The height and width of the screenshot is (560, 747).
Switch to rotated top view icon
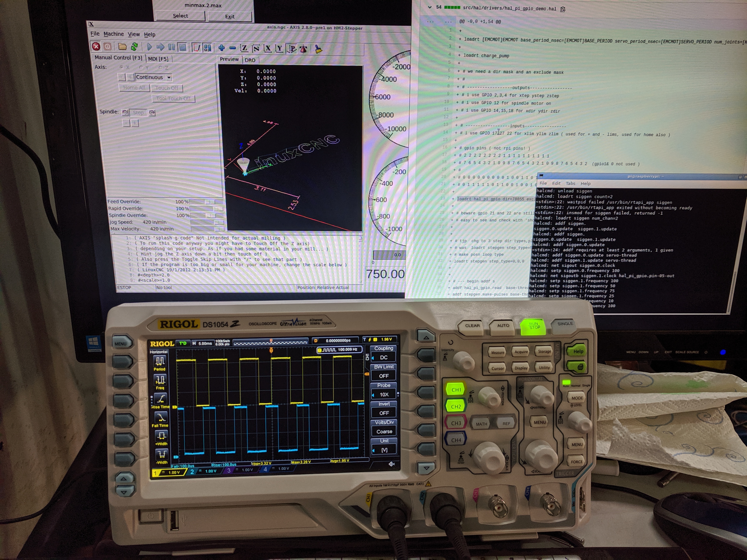[256, 49]
